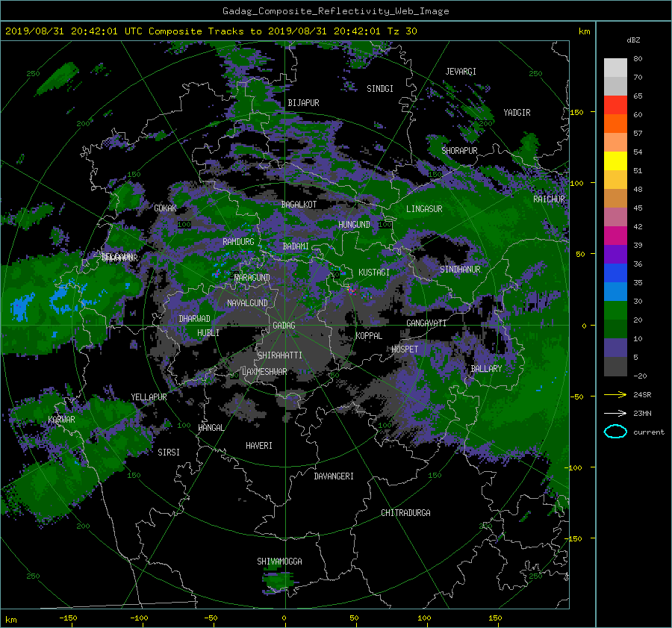Viewport: 672px width, 628px height.
Task: Click the YADGIR city label
Action: pos(517,113)
